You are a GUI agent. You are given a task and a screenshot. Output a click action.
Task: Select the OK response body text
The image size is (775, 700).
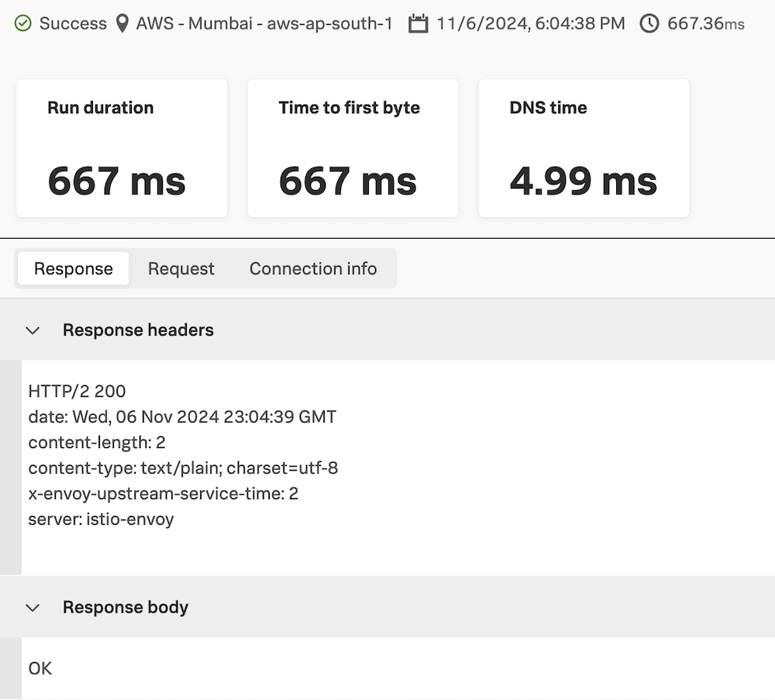[x=40, y=668]
